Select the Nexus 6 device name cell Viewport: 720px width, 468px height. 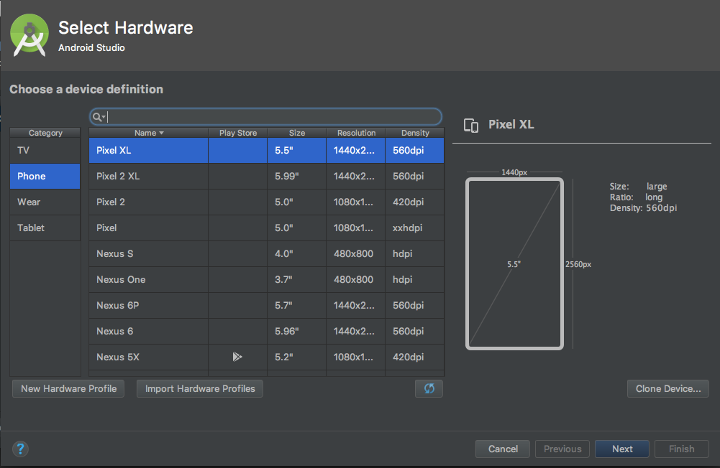(148, 331)
